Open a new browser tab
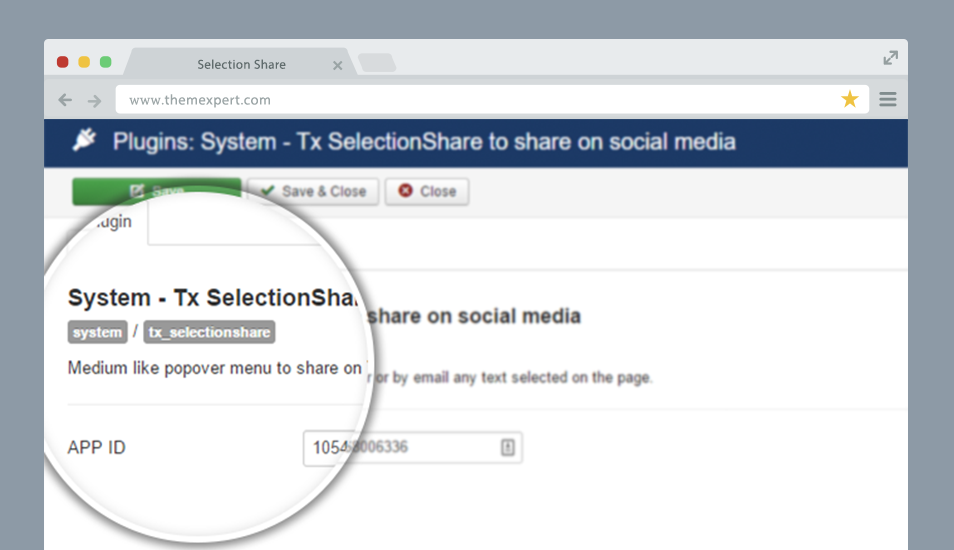Viewport: 954px width, 550px height. click(377, 63)
